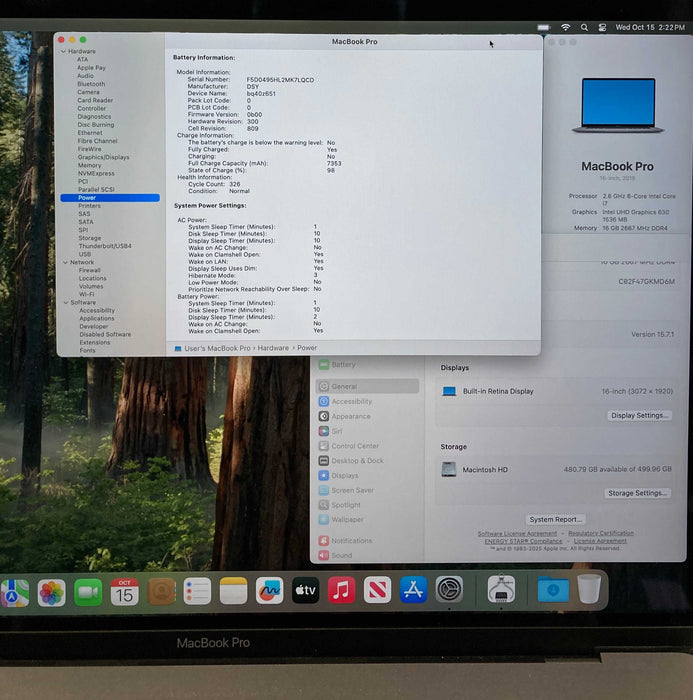Viewport: 693px width, 700px height.
Task: Open the Freeform app in the Dock
Action: tap(269, 590)
